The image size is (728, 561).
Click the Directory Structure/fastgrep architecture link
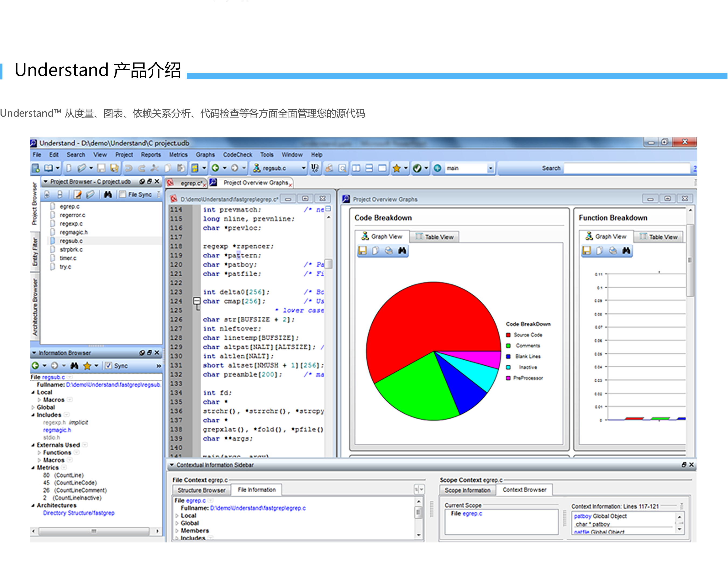tap(79, 513)
